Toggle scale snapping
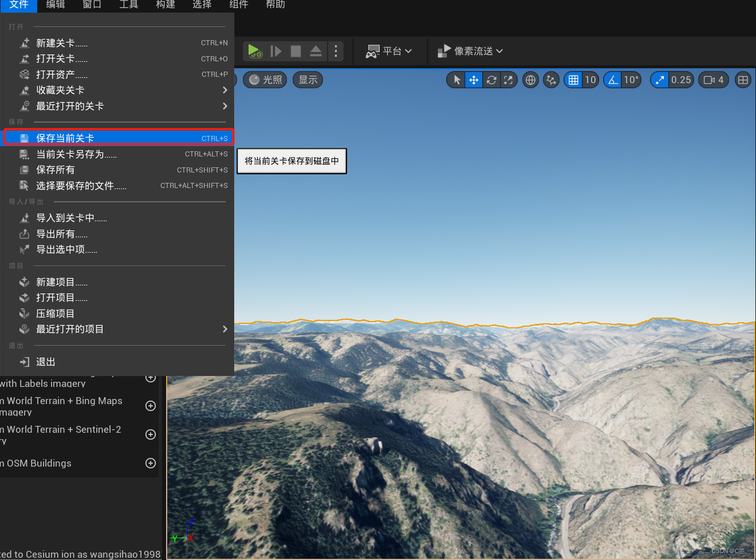 660,80
